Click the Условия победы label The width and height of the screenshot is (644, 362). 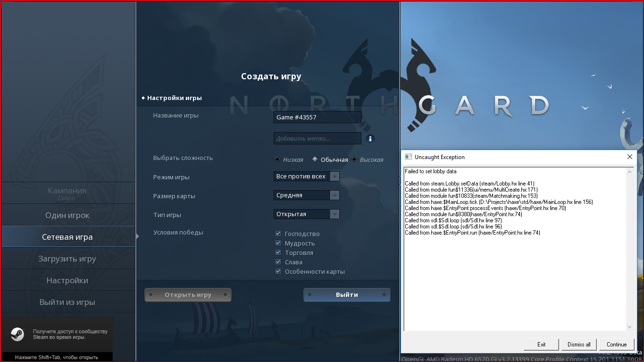pyautogui.click(x=178, y=232)
